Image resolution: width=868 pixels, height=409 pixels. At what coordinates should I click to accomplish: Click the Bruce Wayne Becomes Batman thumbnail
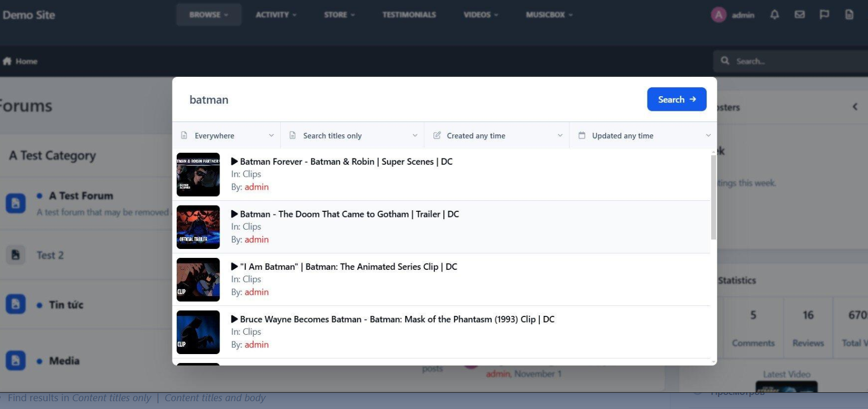coord(198,332)
